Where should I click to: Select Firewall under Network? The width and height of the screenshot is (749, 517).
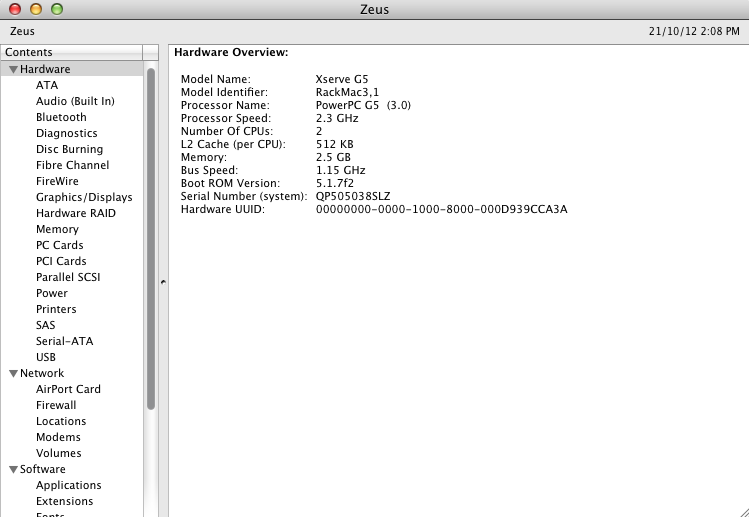coord(56,405)
